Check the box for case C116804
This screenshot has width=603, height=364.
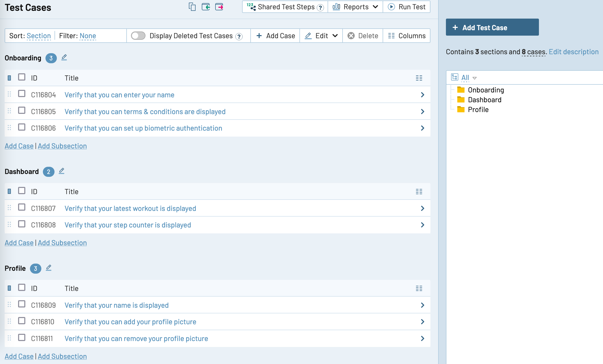coord(22,93)
